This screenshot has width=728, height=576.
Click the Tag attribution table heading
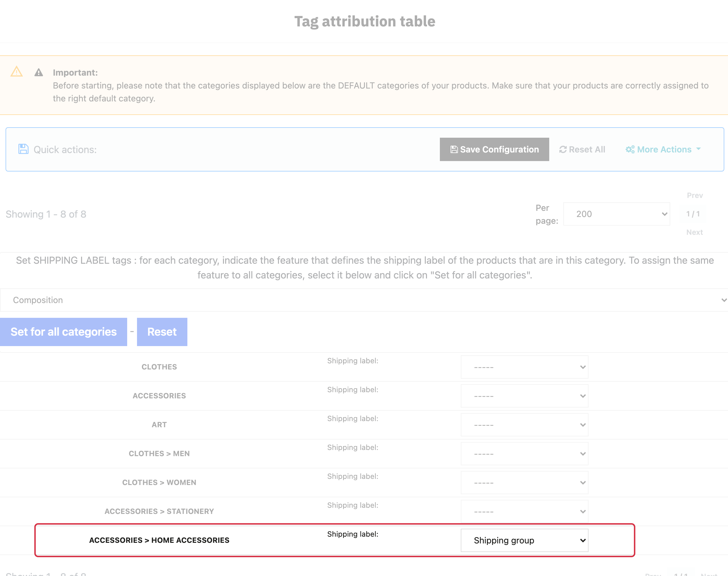pyautogui.click(x=365, y=21)
